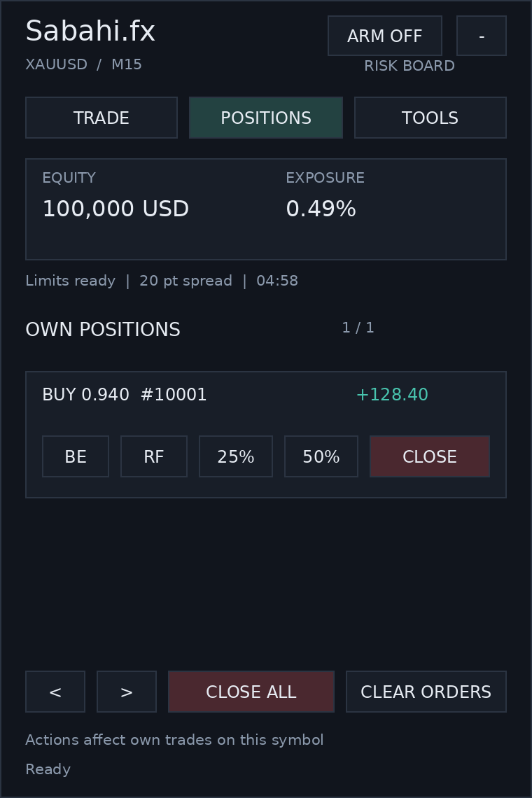
Task: Switch to the TRADE tab
Action: [101, 118]
